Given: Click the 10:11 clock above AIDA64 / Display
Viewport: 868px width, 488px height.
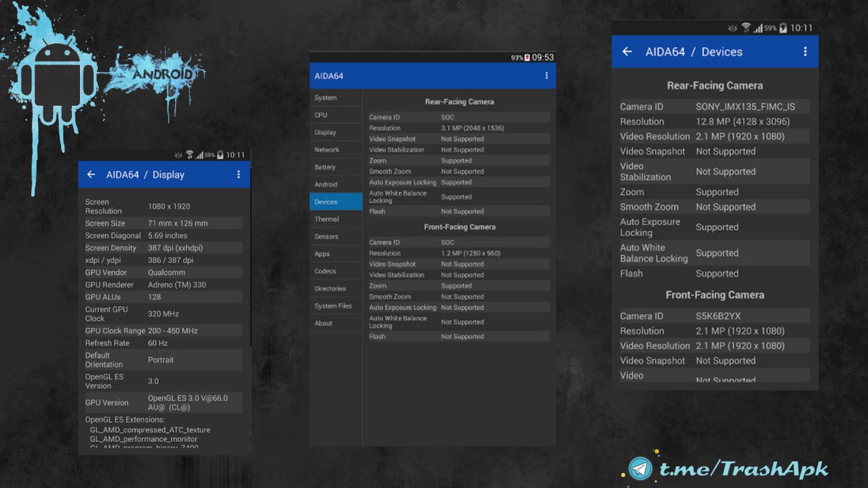Looking at the screenshot, I should click(x=235, y=155).
